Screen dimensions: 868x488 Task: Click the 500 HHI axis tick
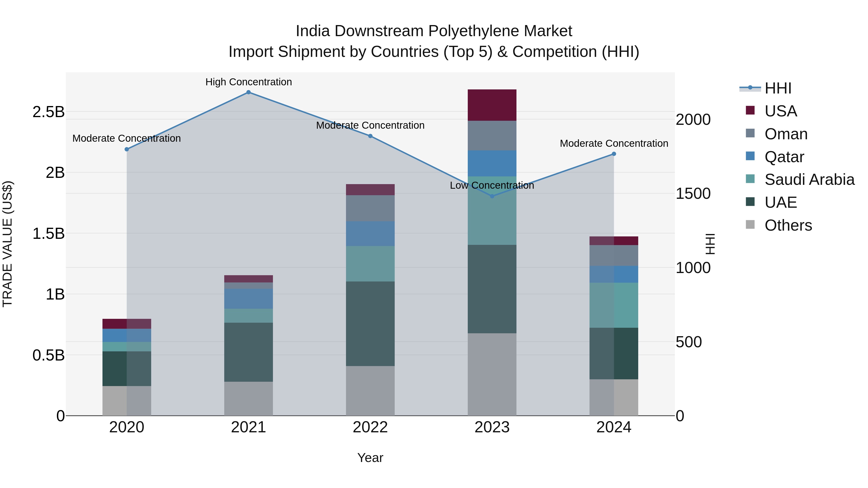pyautogui.click(x=689, y=342)
